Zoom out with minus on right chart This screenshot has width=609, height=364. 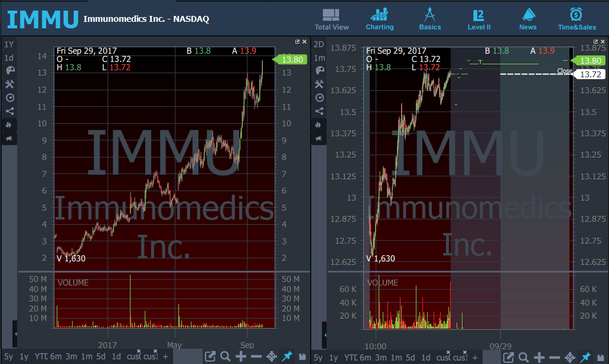coord(555,358)
